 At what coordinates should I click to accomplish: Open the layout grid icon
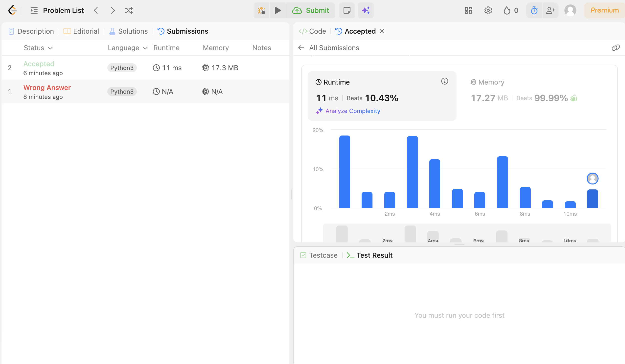tap(468, 10)
